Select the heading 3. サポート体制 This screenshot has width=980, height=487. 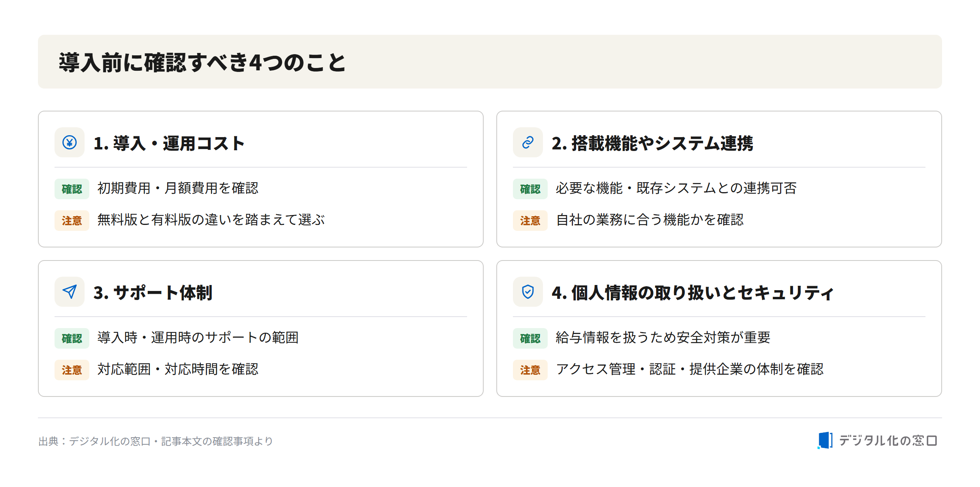point(153,293)
